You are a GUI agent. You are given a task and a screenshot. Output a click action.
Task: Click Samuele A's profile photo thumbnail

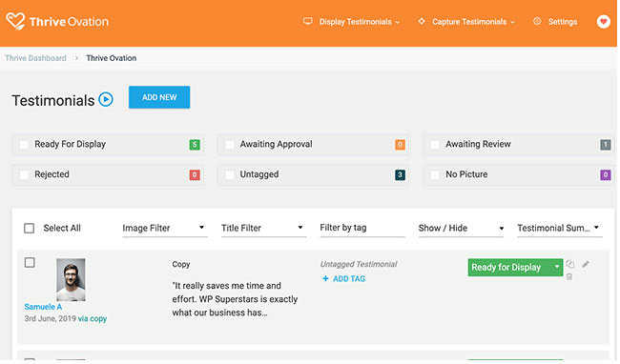71,279
